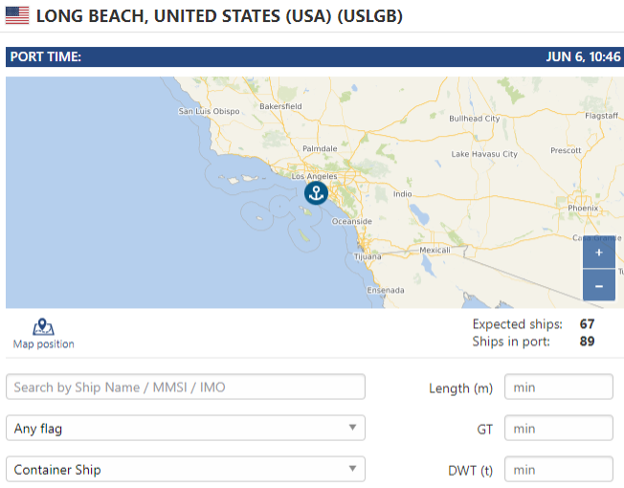Click the Map position link text
The height and width of the screenshot is (488, 624).
coord(44,344)
